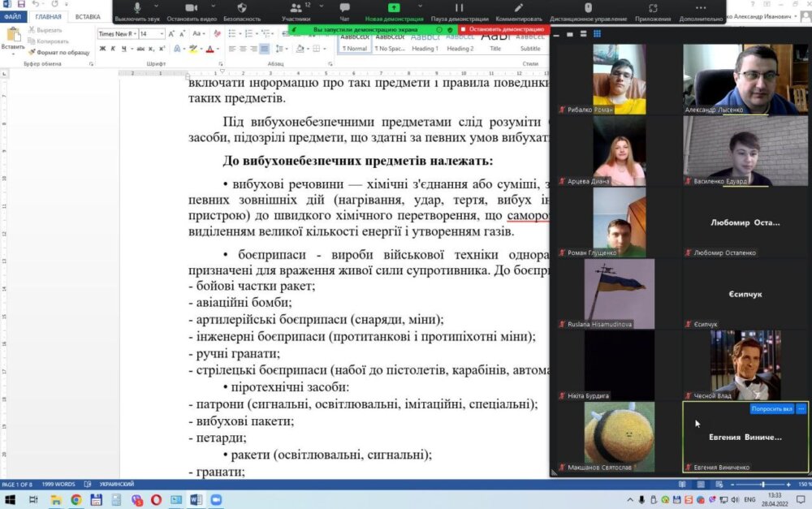This screenshot has height=509, width=812.
Task: Click Вырезать (Cut) in the clipboard group
Action: pos(45,30)
